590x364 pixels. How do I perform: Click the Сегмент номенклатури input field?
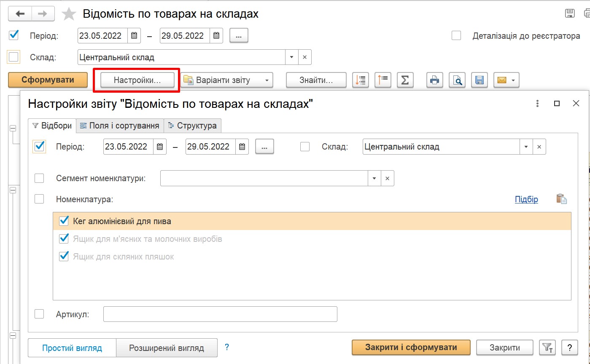point(264,178)
